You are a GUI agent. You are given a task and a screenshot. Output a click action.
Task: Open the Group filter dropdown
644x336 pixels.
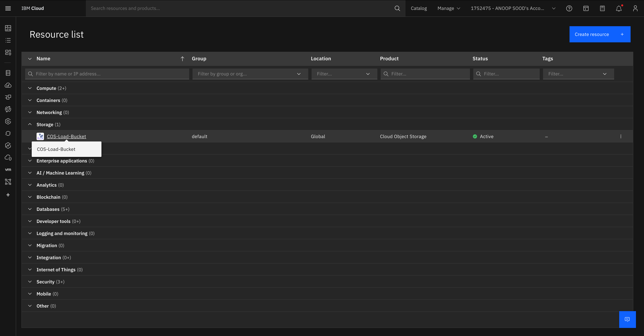pyautogui.click(x=250, y=74)
